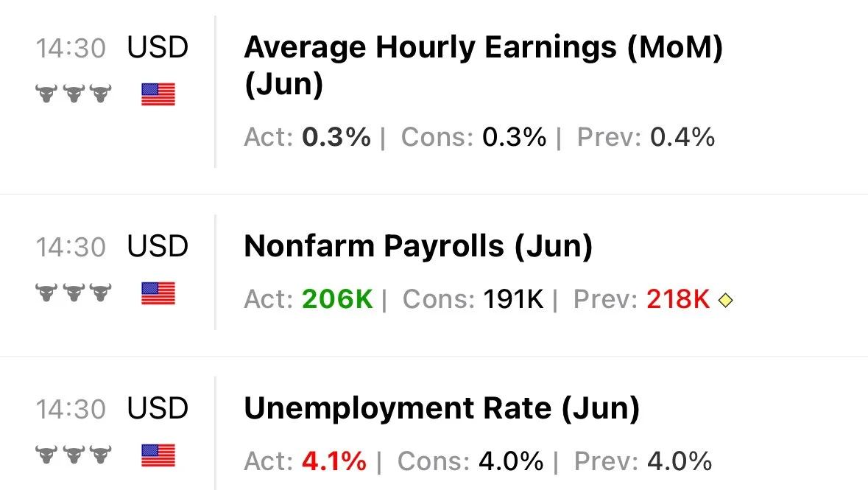Click first bull icon in Average Hourly Earnings row
Image resolution: width=868 pixels, height=490 pixels.
click(46, 94)
